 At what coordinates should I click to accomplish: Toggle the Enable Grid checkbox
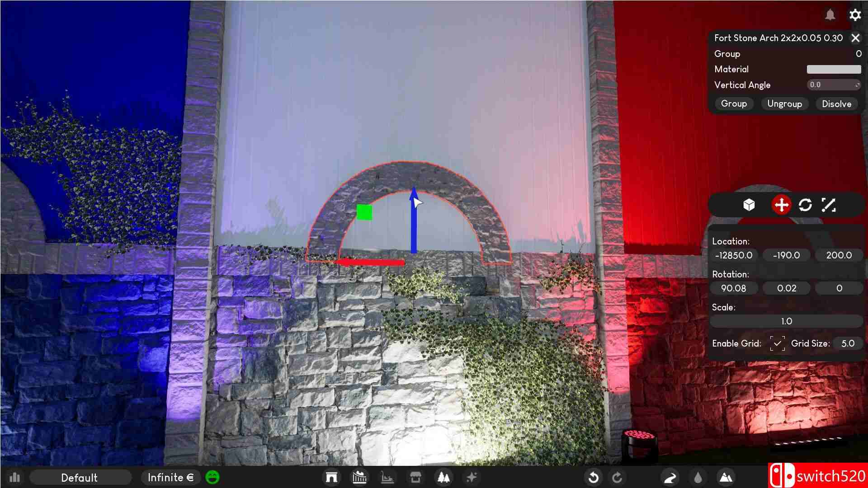tap(777, 344)
